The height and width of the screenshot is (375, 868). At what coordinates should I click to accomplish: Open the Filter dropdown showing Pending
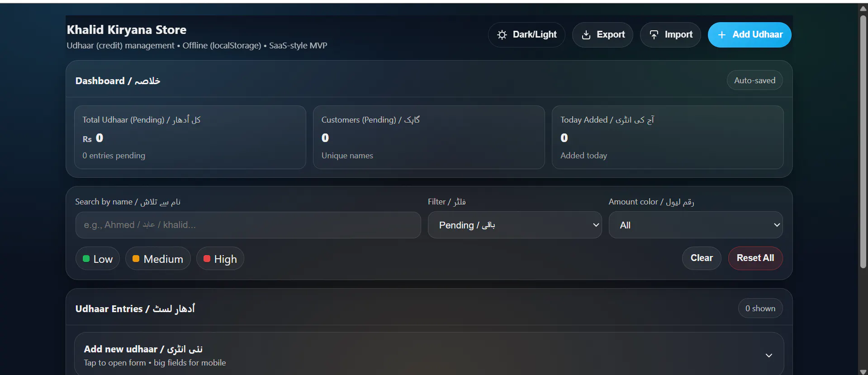click(515, 225)
